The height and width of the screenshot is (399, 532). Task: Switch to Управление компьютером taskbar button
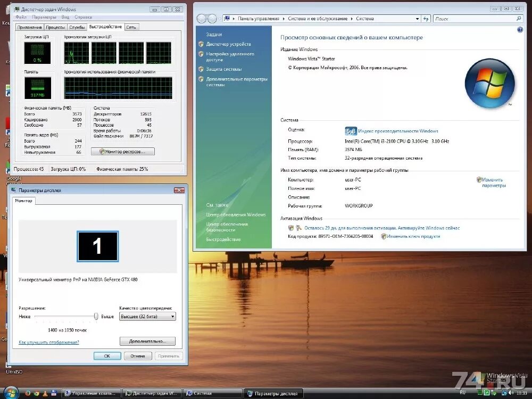point(91,393)
